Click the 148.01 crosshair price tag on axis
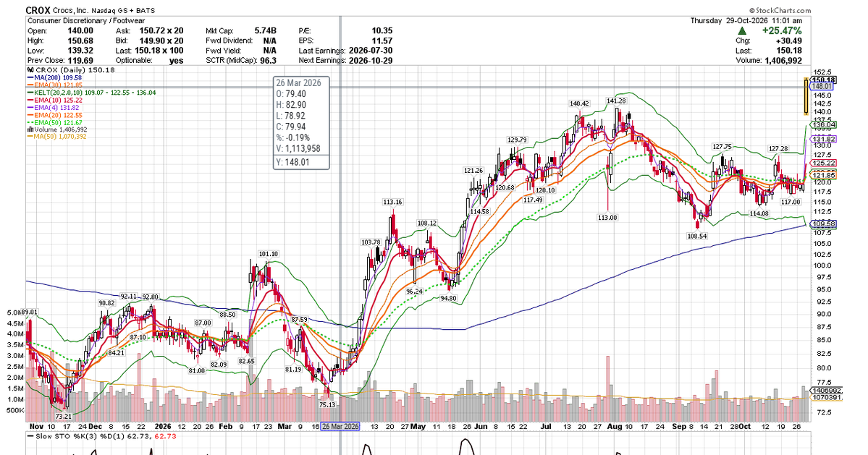 [822, 87]
